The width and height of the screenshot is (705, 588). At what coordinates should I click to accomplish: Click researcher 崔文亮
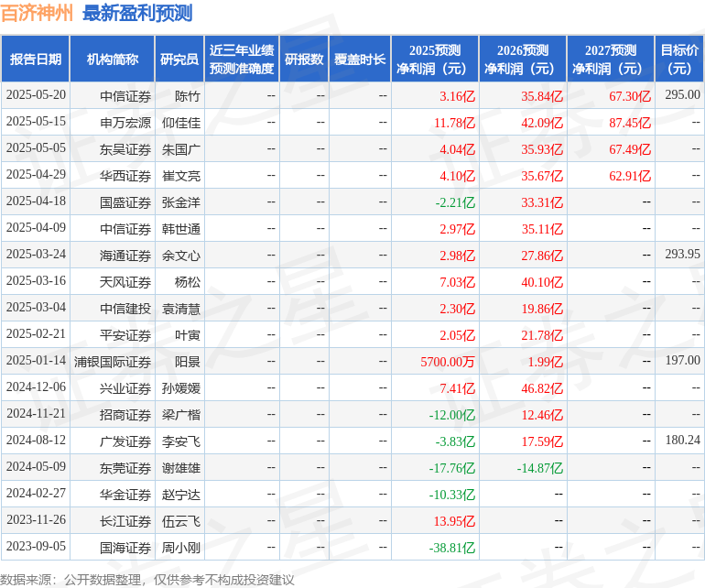click(181, 176)
